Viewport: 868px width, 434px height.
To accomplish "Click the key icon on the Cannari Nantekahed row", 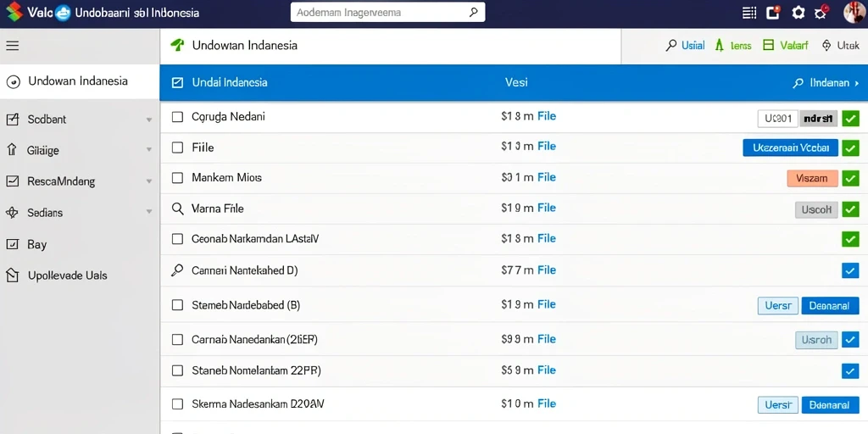I will (x=177, y=270).
